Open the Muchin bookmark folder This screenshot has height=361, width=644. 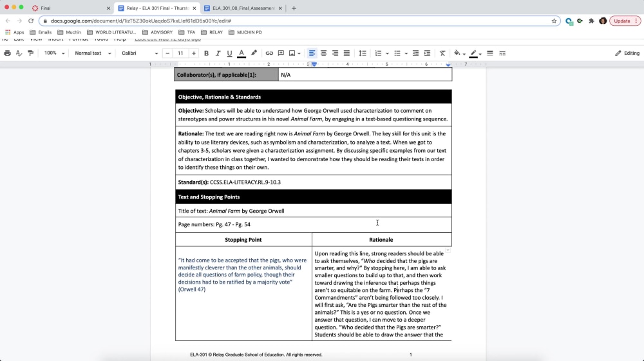69,32
